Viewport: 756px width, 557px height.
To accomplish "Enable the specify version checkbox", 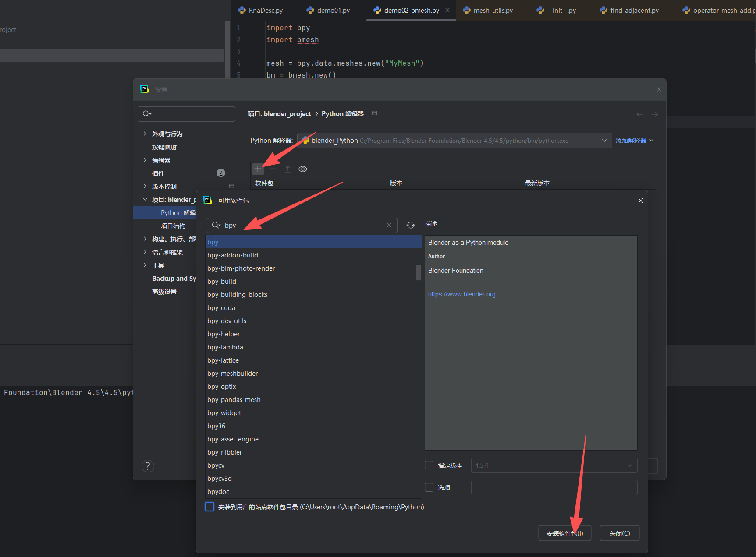I will tap(429, 465).
